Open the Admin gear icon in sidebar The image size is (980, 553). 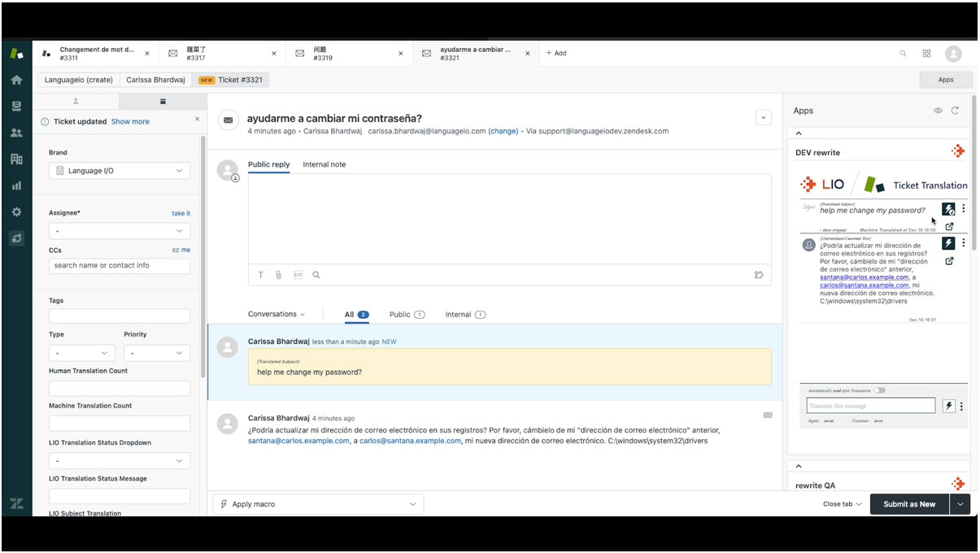[16, 212]
